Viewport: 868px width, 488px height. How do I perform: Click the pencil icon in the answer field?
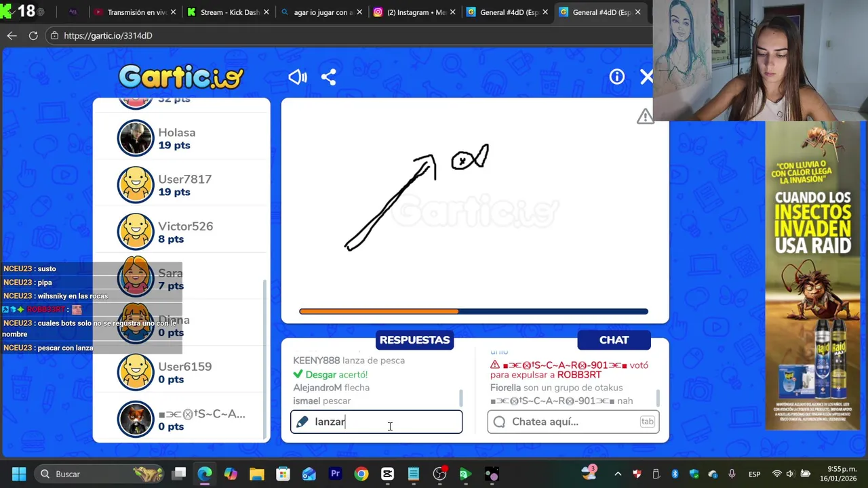tap(302, 422)
